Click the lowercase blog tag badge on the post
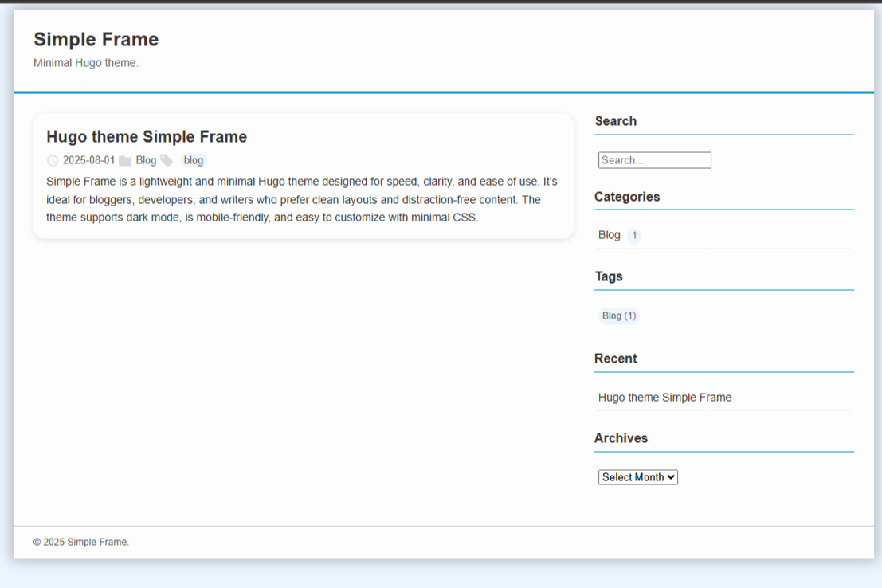 pos(194,160)
